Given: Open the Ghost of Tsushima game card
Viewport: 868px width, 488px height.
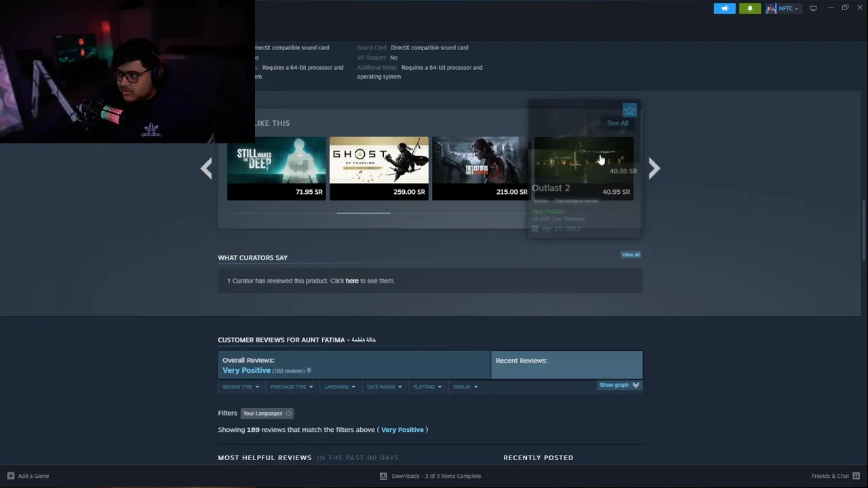Looking at the screenshot, I should tap(379, 168).
